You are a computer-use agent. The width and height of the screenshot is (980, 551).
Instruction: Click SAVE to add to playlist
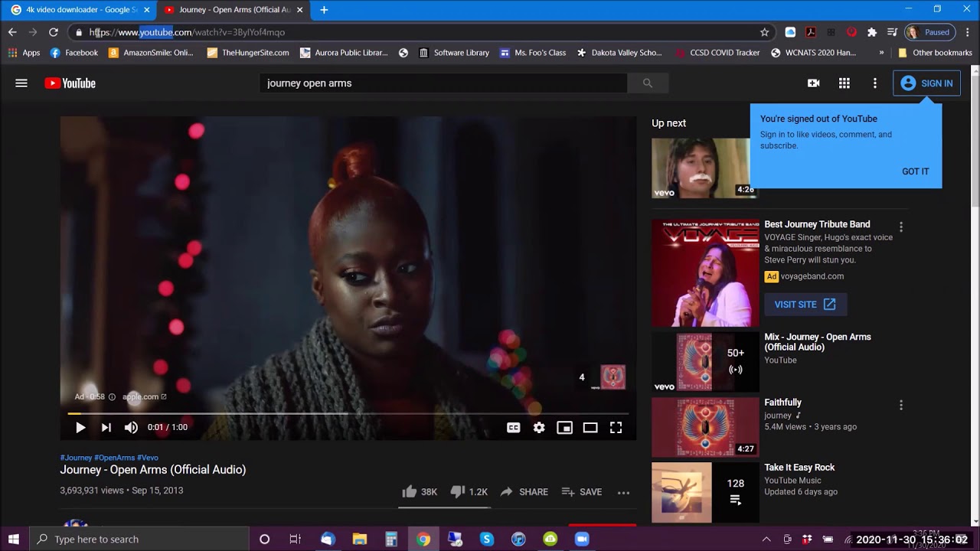582,492
